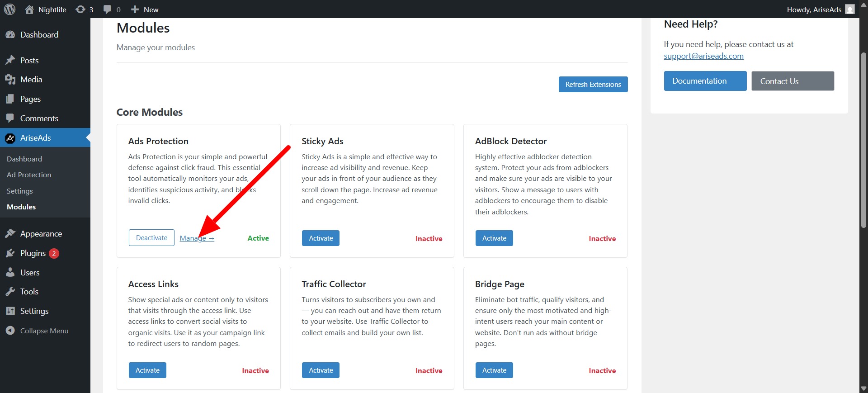Open the Documentation button

point(705,81)
